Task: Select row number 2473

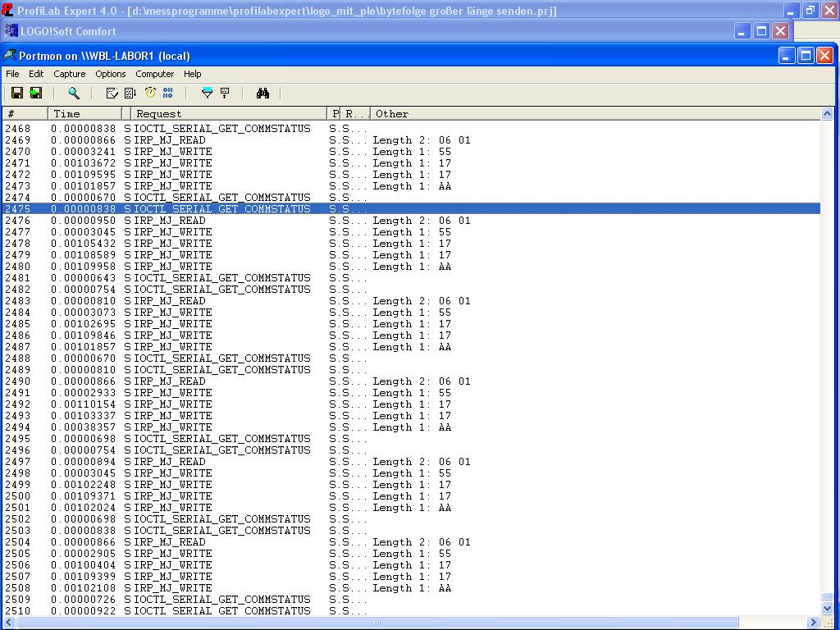Action: [x=18, y=186]
